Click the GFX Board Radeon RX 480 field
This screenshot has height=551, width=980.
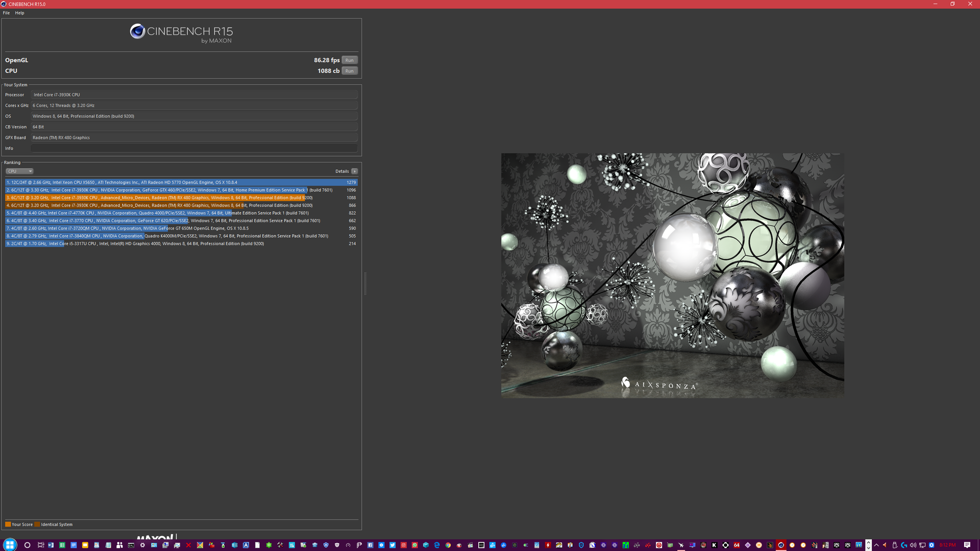point(194,138)
